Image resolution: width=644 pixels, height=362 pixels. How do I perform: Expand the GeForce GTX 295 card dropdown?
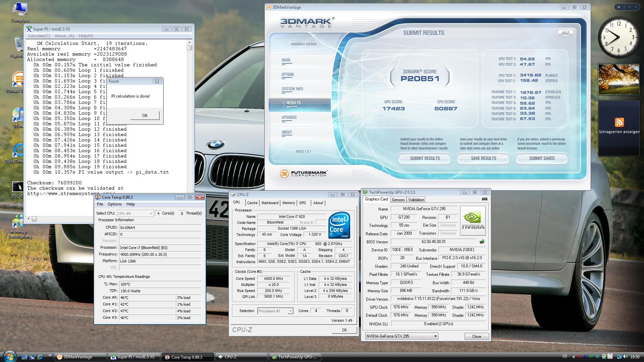(435, 336)
